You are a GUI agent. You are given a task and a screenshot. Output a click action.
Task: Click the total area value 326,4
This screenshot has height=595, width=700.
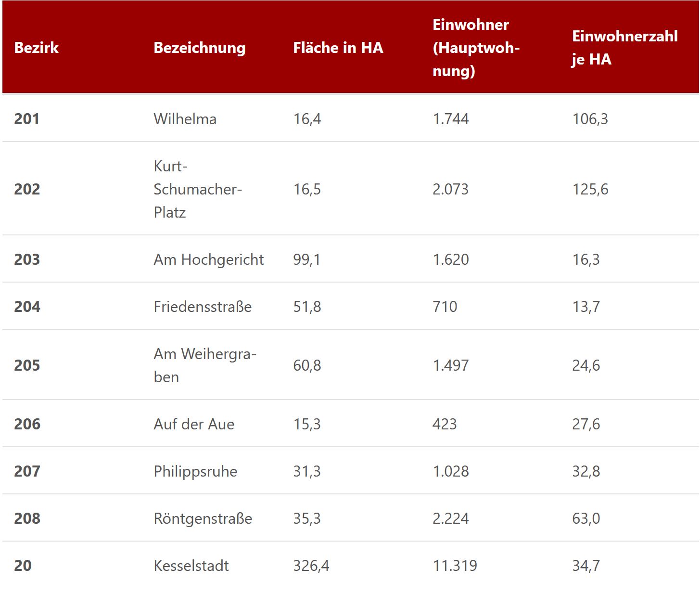pos(311,566)
